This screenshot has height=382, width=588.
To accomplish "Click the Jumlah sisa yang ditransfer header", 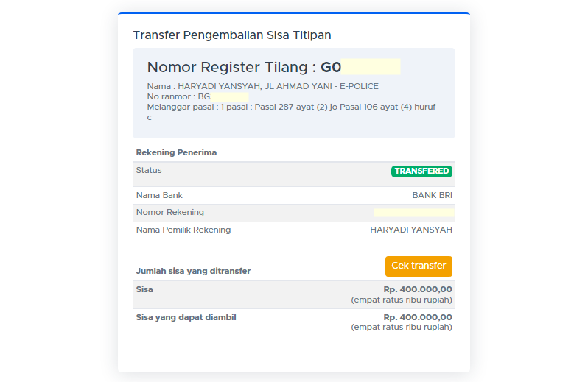I will [193, 271].
